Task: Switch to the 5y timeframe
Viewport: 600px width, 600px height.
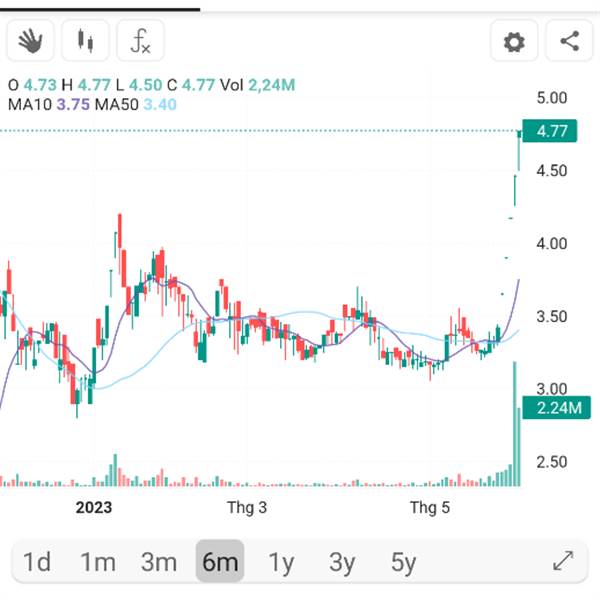Action: pos(403,562)
